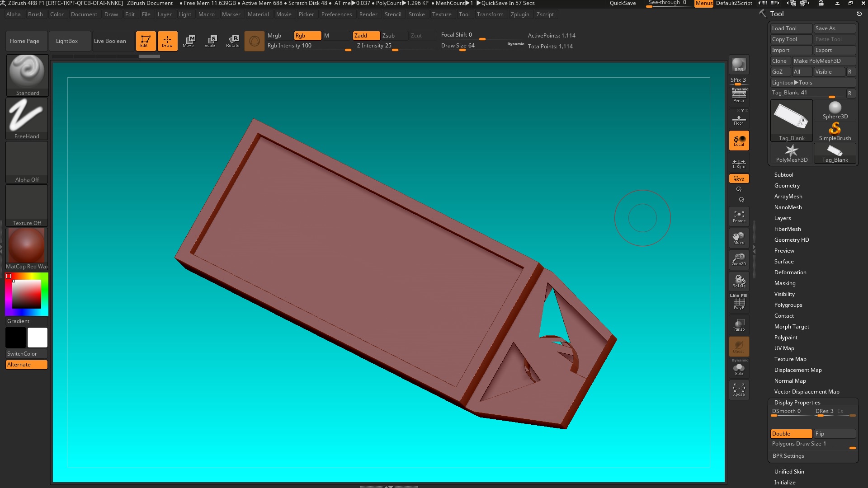This screenshot has width=868, height=488.
Task: Click the Save As button
Action: pos(835,28)
